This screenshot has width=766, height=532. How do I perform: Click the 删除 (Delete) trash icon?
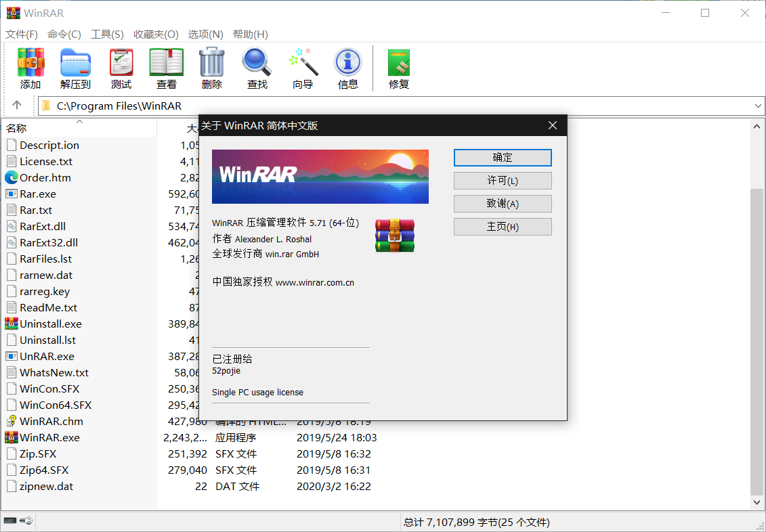(x=211, y=62)
